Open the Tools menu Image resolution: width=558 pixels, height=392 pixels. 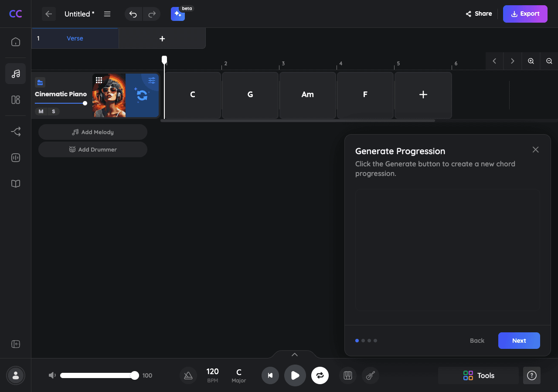point(478,375)
